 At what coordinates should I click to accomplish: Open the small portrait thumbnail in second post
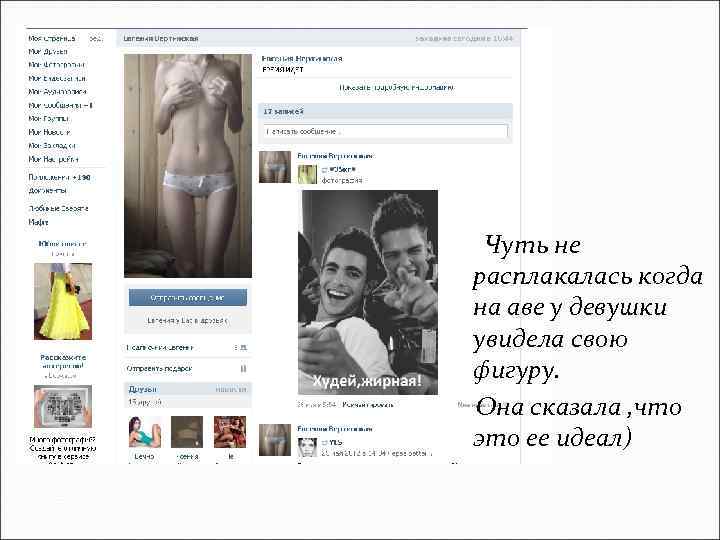click(x=307, y=447)
